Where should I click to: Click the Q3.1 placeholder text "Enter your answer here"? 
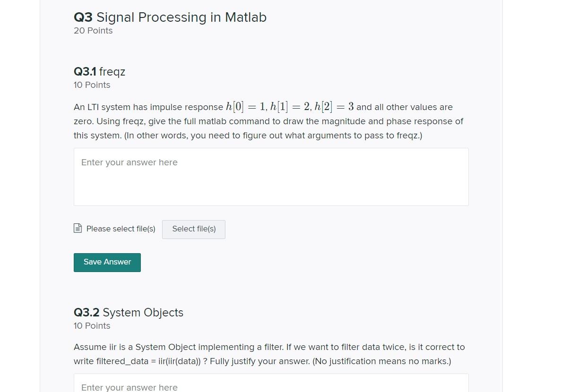[x=130, y=162]
